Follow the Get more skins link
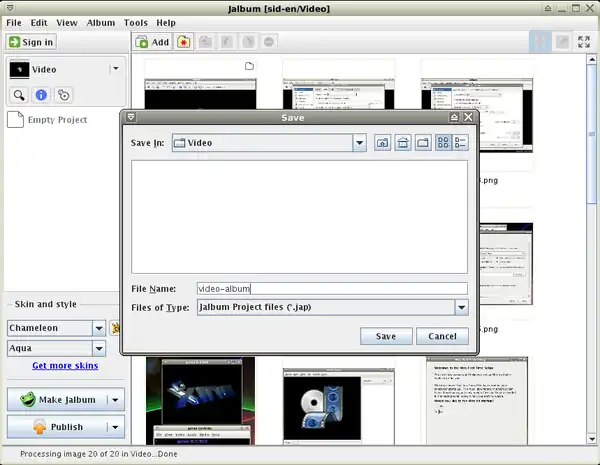Viewport: 600px width, 465px height. [65, 366]
